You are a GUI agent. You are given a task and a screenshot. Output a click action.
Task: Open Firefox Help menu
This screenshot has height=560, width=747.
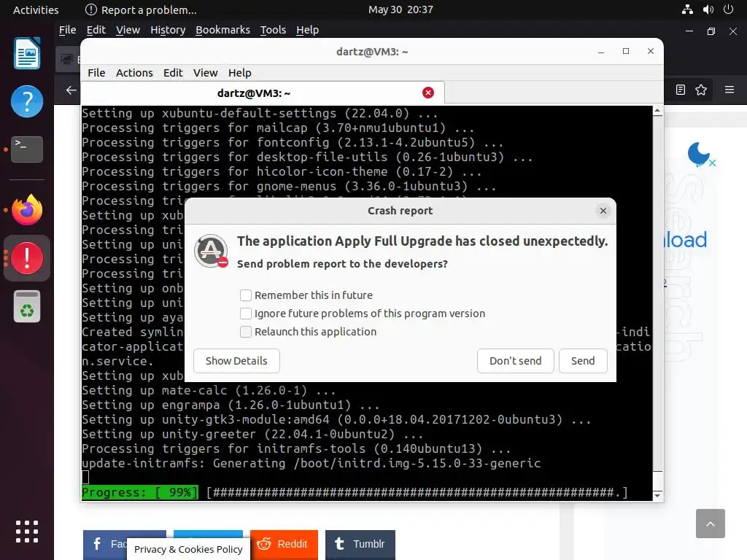[307, 30]
